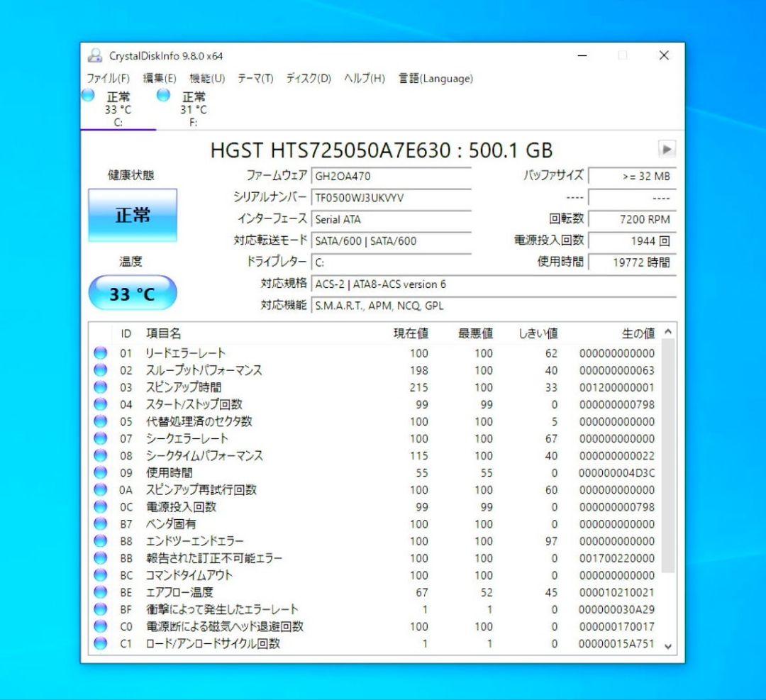Viewport: 766px width, 700px height.
Task: Click status icon for C0 電源断による磁気ヘッド退避回数
Action: tap(100, 626)
